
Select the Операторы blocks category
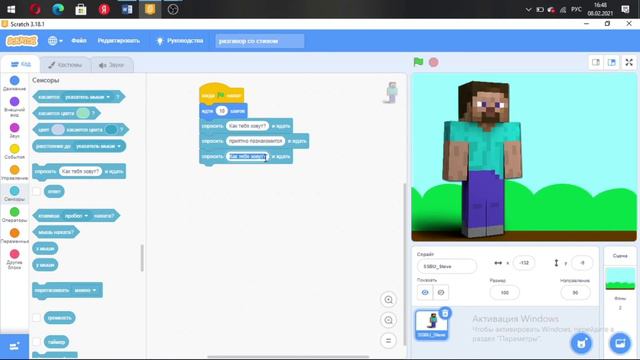point(14,215)
